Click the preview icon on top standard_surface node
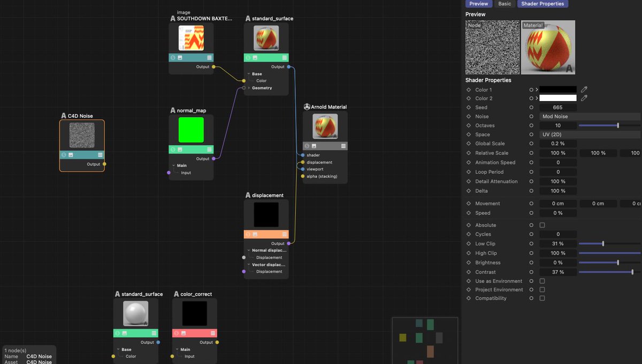This screenshot has width=642, height=364. [x=255, y=58]
